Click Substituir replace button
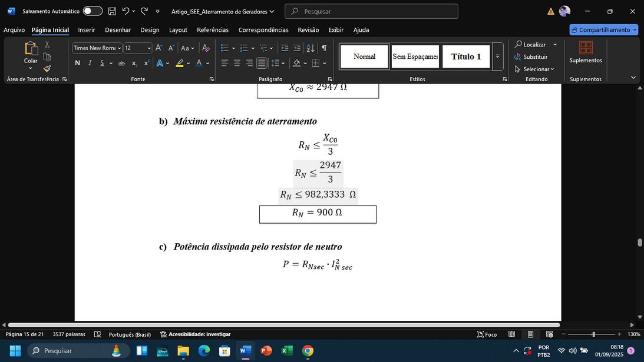This screenshot has height=362, width=644. click(x=531, y=57)
